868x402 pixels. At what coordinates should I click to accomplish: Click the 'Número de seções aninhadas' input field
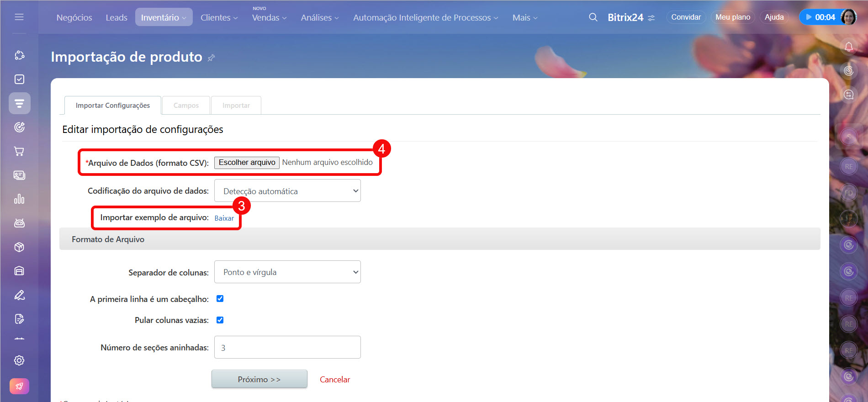pos(287,348)
